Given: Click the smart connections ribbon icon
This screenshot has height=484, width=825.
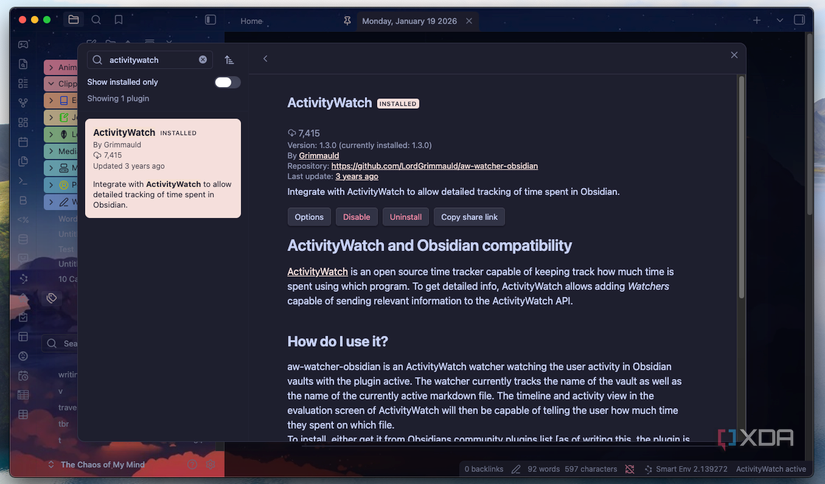Looking at the screenshot, I should click(23, 278).
